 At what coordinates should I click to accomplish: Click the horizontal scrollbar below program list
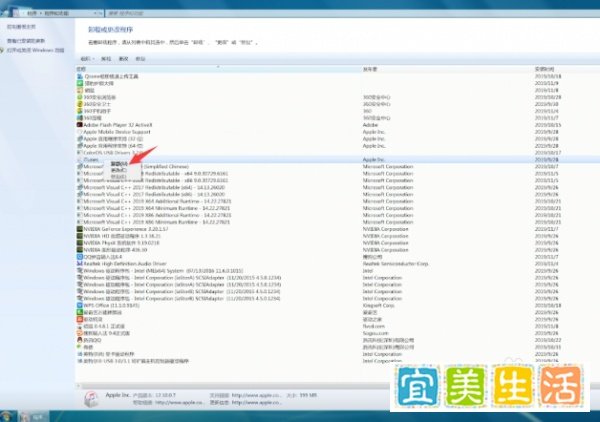pyautogui.click(x=233, y=386)
